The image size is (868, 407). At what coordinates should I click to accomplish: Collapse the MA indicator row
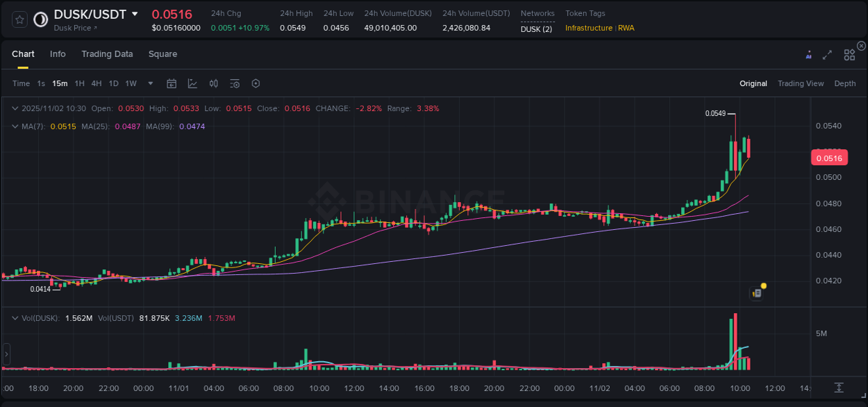[15, 126]
